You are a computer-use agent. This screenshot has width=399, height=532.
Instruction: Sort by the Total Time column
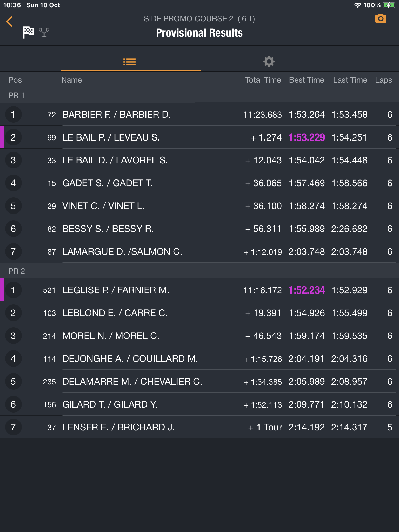[x=263, y=80]
